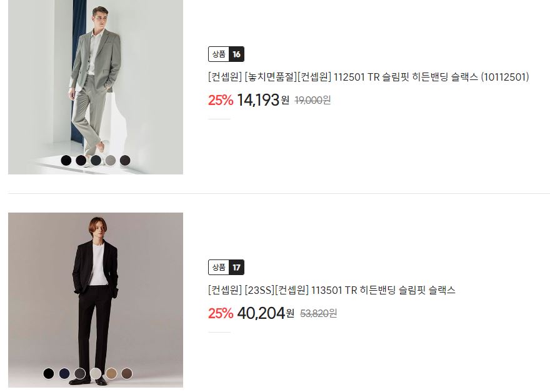This screenshot has width=550, height=392.
Task: Select the beige swatch on product 17
Action: point(111,373)
